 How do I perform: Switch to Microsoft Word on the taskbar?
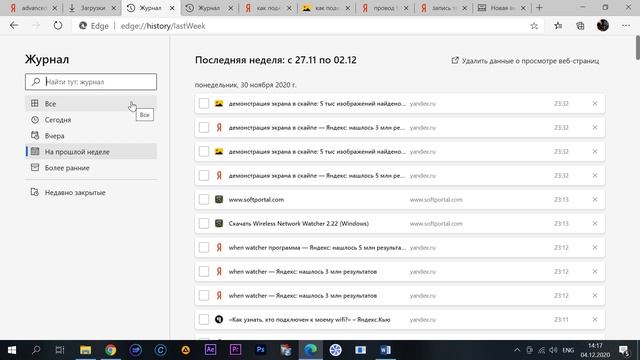click(x=385, y=350)
